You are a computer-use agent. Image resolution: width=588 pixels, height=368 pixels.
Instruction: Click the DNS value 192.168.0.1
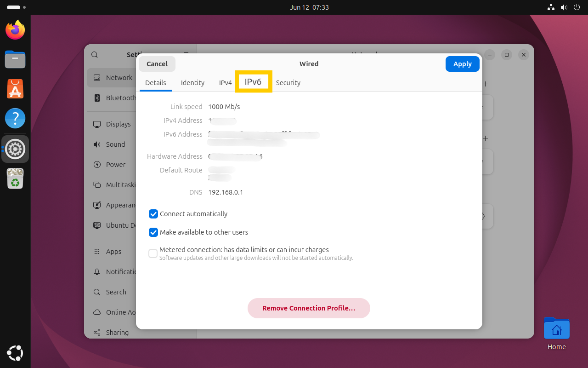226,192
